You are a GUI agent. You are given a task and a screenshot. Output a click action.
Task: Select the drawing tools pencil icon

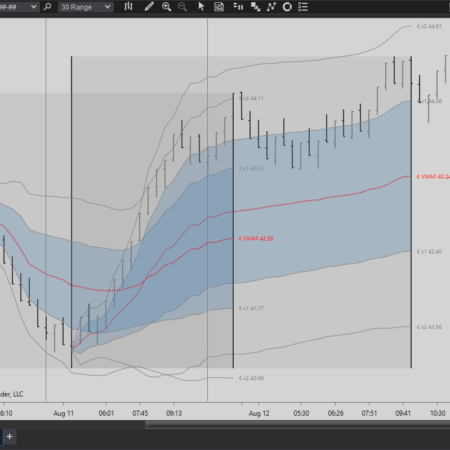click(x=149, y=7)
